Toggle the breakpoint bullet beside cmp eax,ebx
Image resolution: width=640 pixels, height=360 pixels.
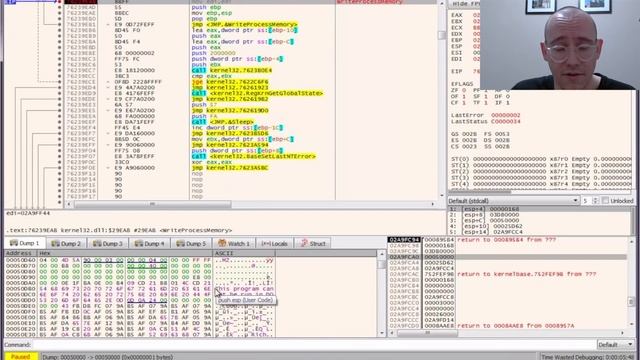[x=60, y=76]
